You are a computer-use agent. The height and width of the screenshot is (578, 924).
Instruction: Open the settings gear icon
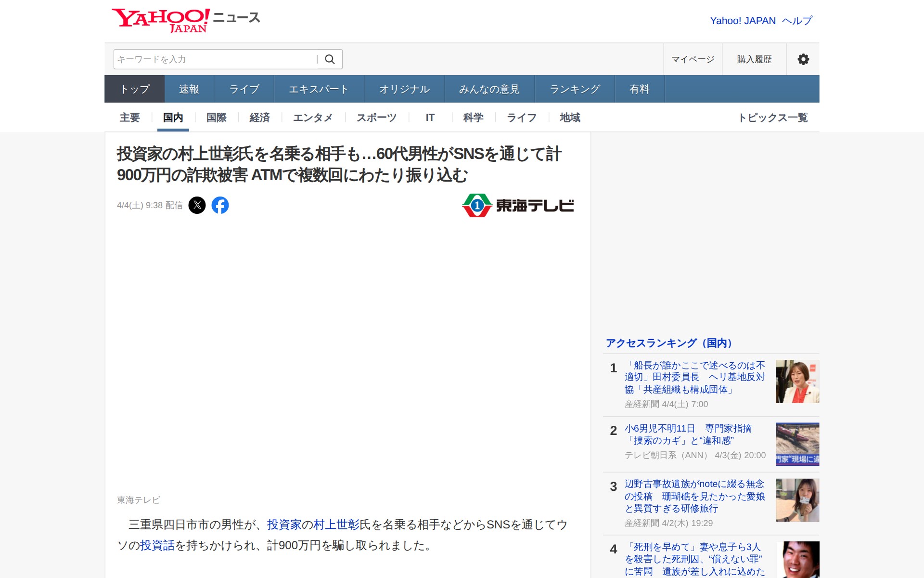pyautogui.click(x=803, y=59)
